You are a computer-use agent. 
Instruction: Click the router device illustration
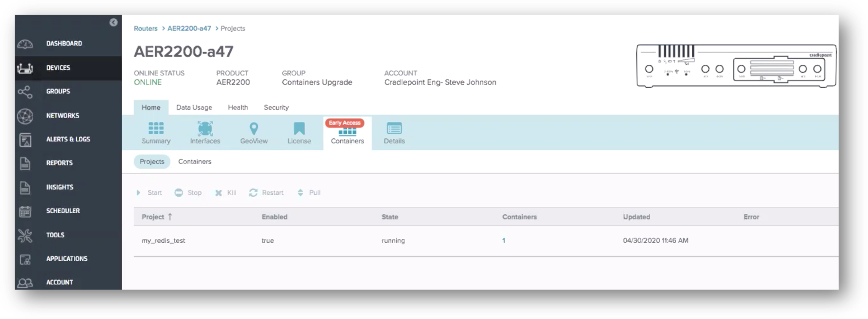[736, 66]
